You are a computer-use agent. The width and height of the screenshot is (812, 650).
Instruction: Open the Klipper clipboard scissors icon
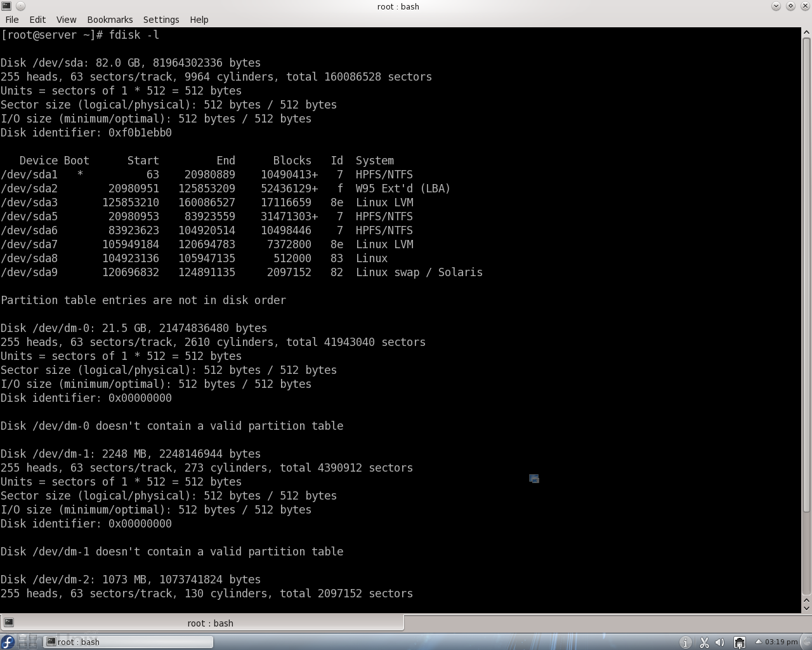(x=704, y=642)
